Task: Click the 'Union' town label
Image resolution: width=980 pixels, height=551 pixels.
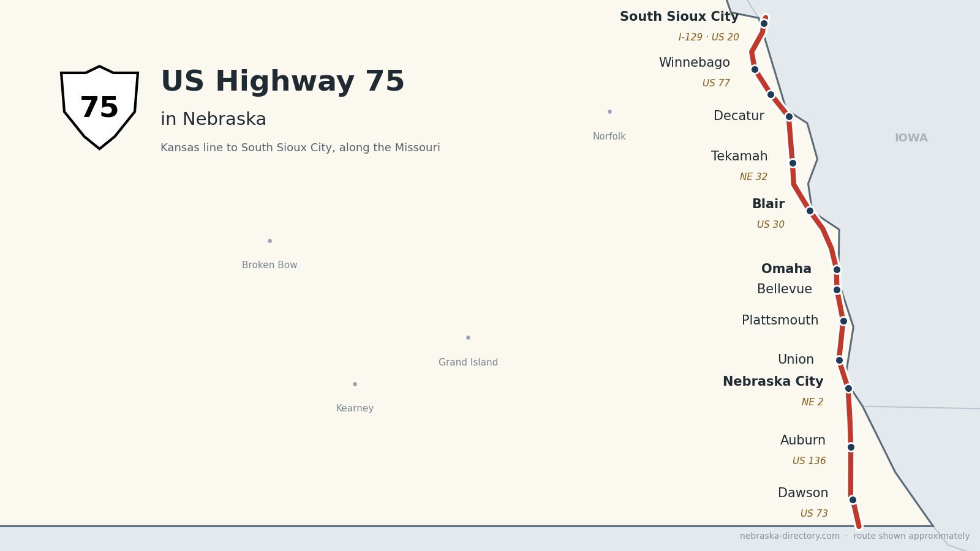Action: 796,360
